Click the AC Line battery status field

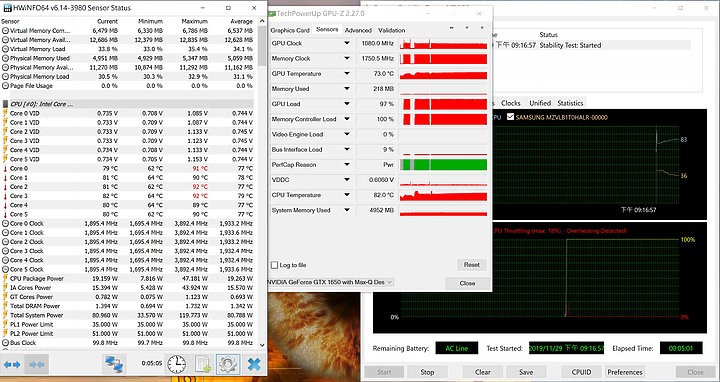point(457,348)
